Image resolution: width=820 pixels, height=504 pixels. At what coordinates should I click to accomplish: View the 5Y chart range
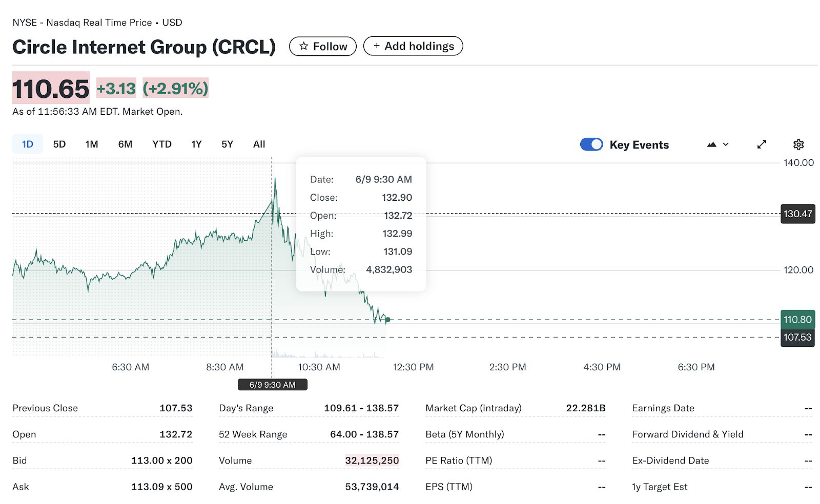pos(227,144)
